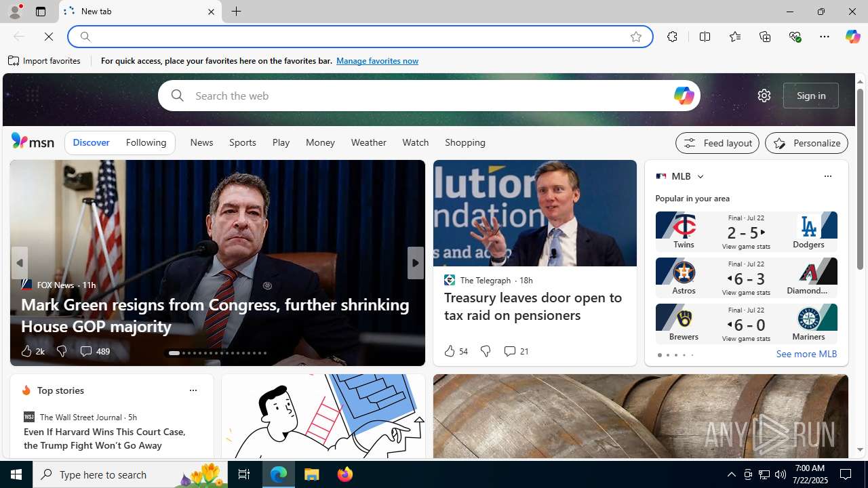Open File Explorer from taskbar
868x488 pixels.
coord(312,474)
